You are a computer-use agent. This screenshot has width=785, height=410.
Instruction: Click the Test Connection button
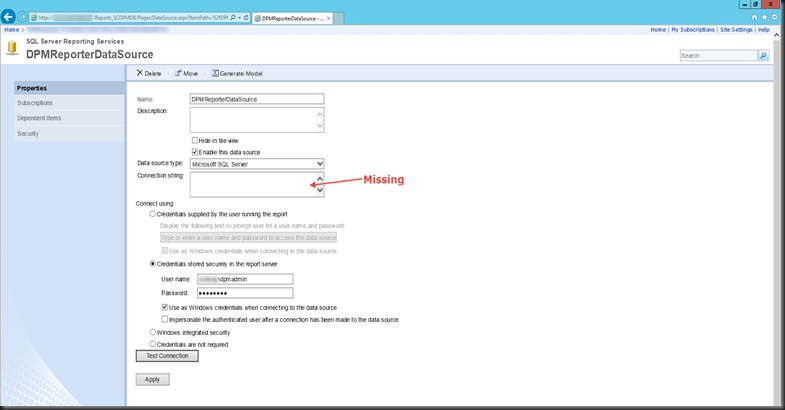[167, 356]
